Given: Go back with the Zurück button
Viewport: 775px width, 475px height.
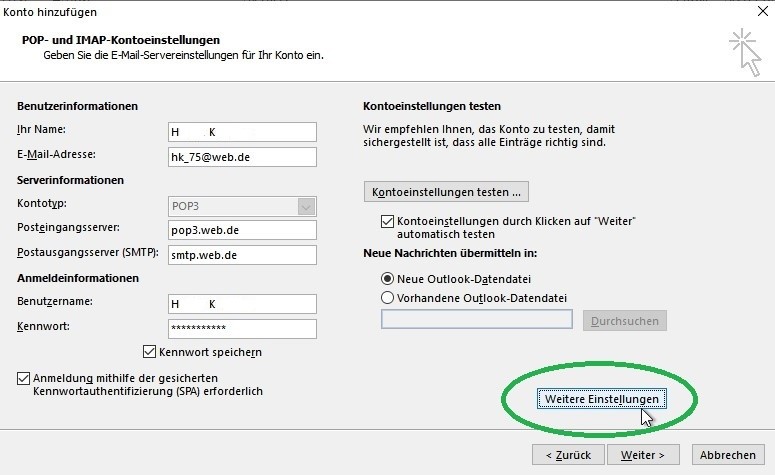Looking at the screenshot, I should 568,455.
